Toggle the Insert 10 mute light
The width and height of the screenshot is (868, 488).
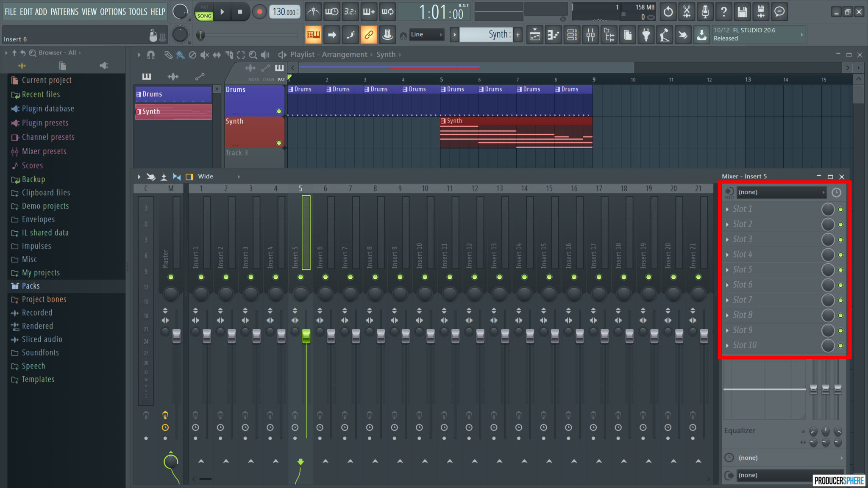(425, 277)
